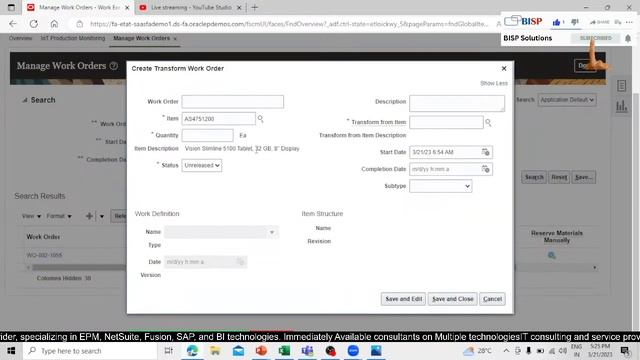Open a new browser tab
Image resolution: width=640 pixels, height=360 pixels.
pos(255,7)
